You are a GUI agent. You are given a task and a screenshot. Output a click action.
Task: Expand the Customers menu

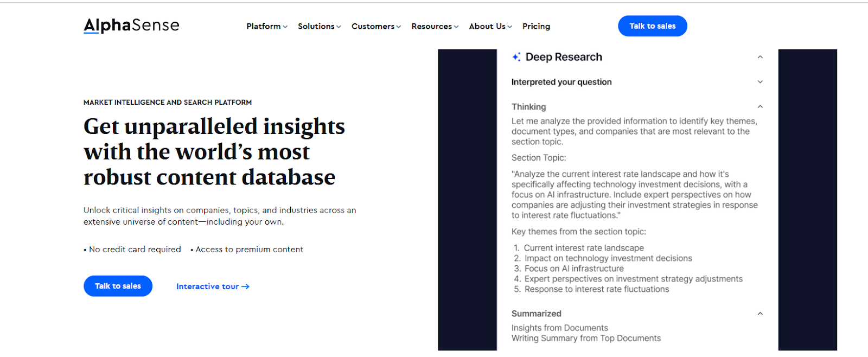pyautogui.click(x=376, y=26)
